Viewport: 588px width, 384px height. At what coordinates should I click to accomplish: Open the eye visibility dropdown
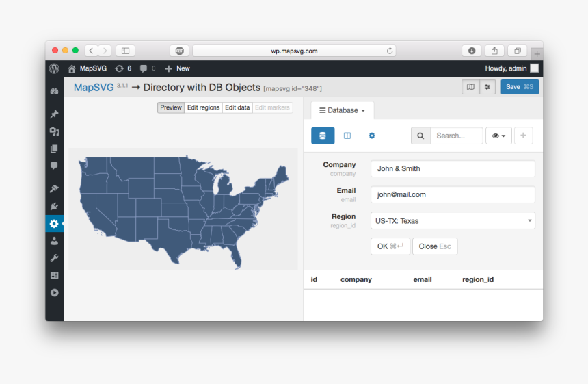coord(498,136)
